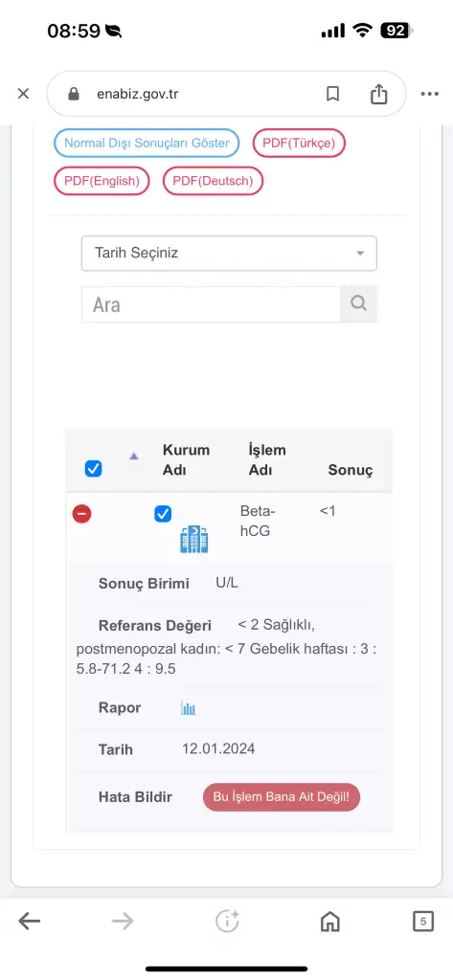Toggle the select-all checkbox in table header
Viewport: 453px width, 980px height.
click(x=93, y=469)
